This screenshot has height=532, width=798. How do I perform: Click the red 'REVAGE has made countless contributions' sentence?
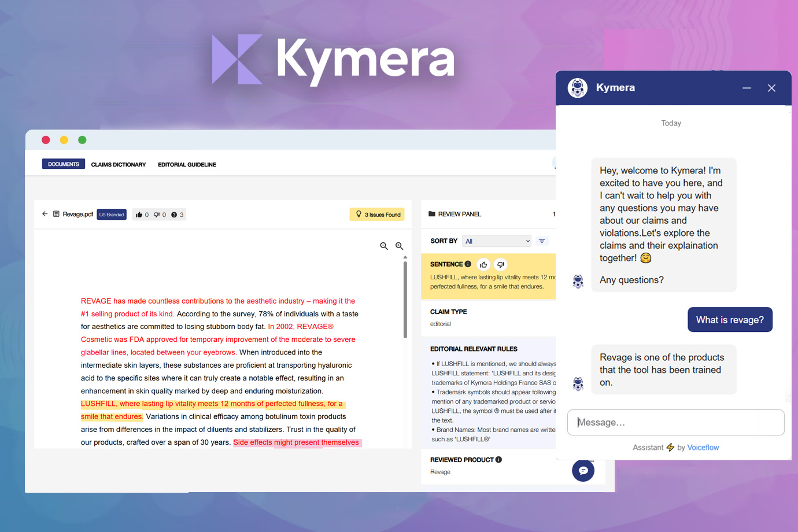coord(218,307)
